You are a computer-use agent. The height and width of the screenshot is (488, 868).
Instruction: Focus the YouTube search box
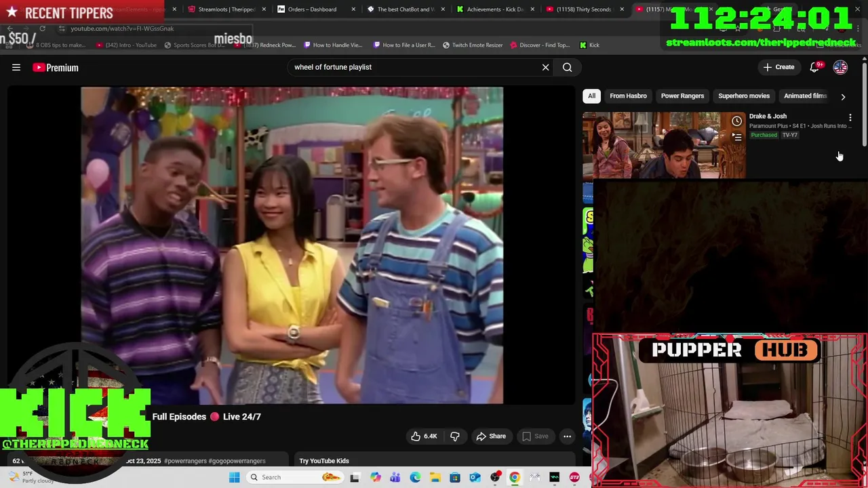(x=414, y=67)
